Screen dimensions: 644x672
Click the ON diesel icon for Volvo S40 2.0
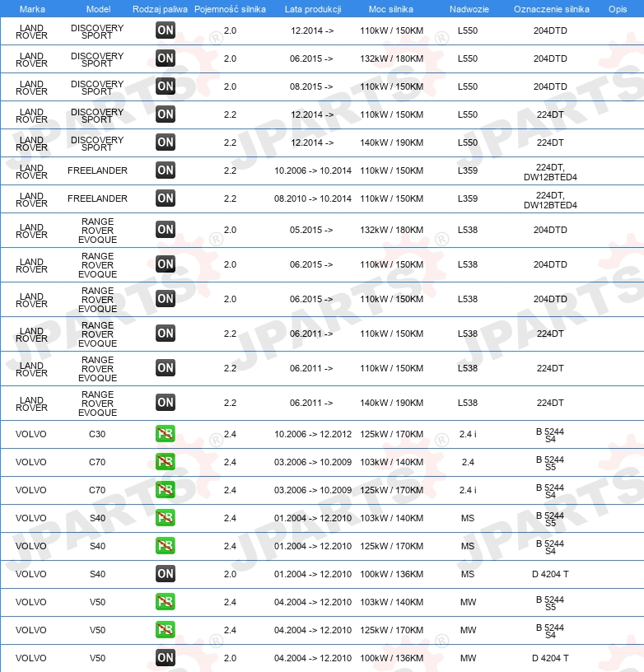click(x=166, y=574)
